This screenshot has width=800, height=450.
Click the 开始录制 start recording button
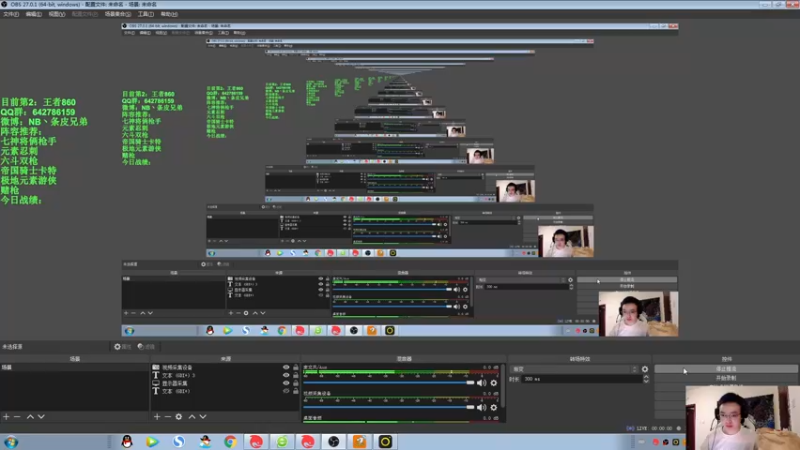pos(726,378)
